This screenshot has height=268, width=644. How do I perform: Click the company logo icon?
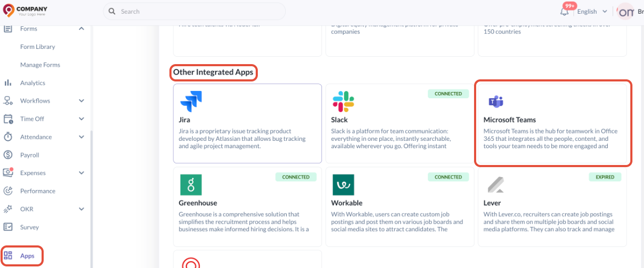point(9,11)
